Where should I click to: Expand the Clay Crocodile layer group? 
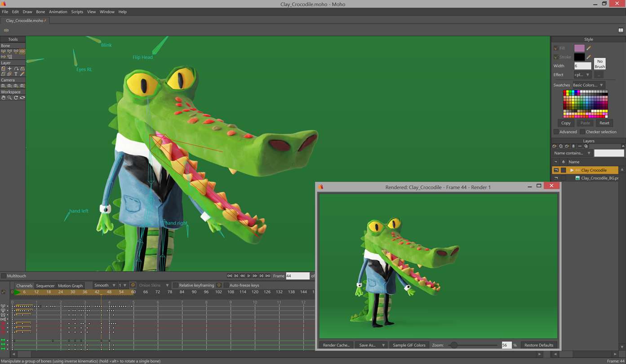coord(572,170)
